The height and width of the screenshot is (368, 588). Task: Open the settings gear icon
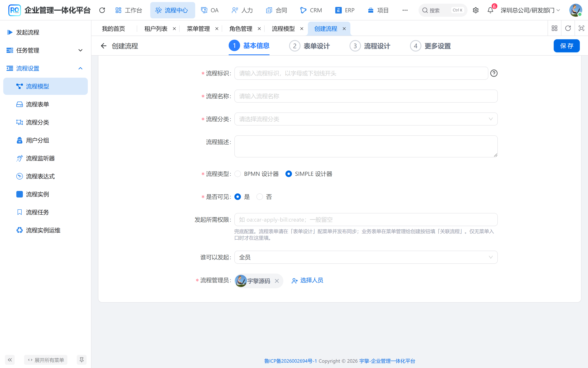click(x=476, y=10)
